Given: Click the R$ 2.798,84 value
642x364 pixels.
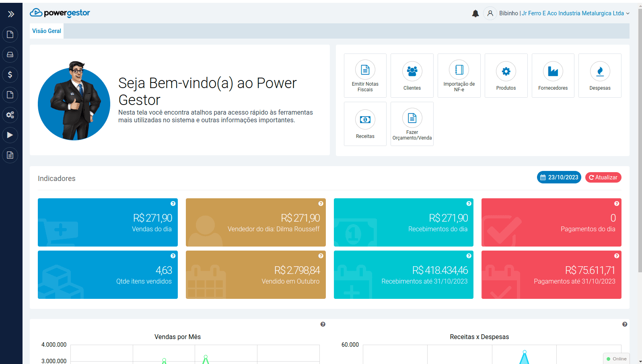Looking at the screenshot, I should click(297, 270).
